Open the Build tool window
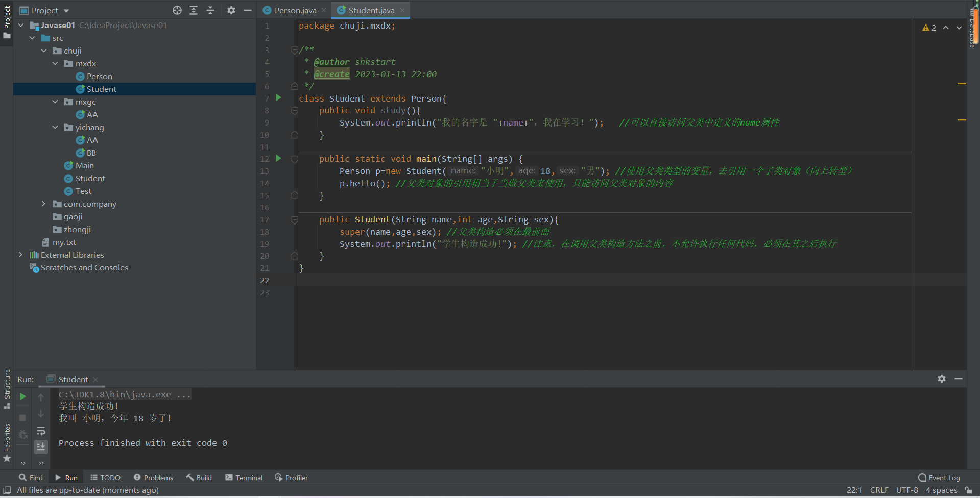The width and height of the screenshot is (980, 498). (199, 478)
